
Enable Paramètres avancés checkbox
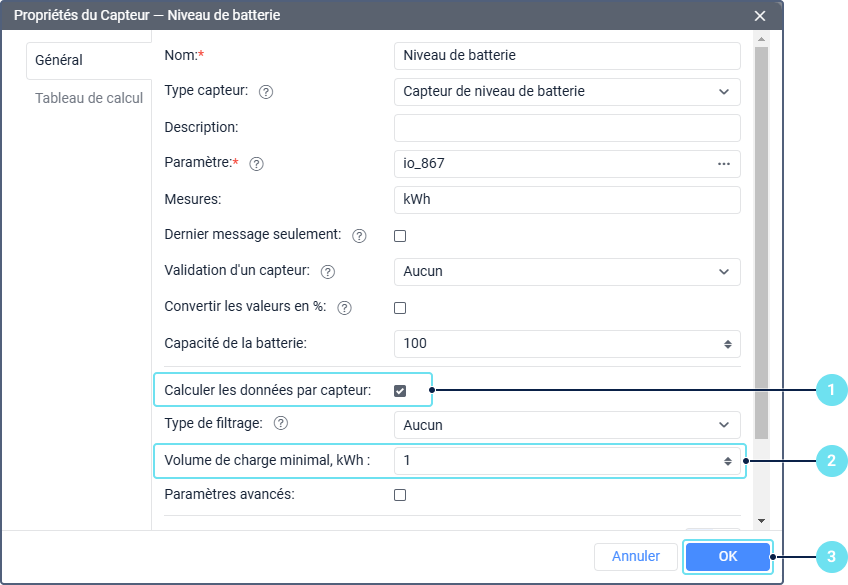point(400,494)
